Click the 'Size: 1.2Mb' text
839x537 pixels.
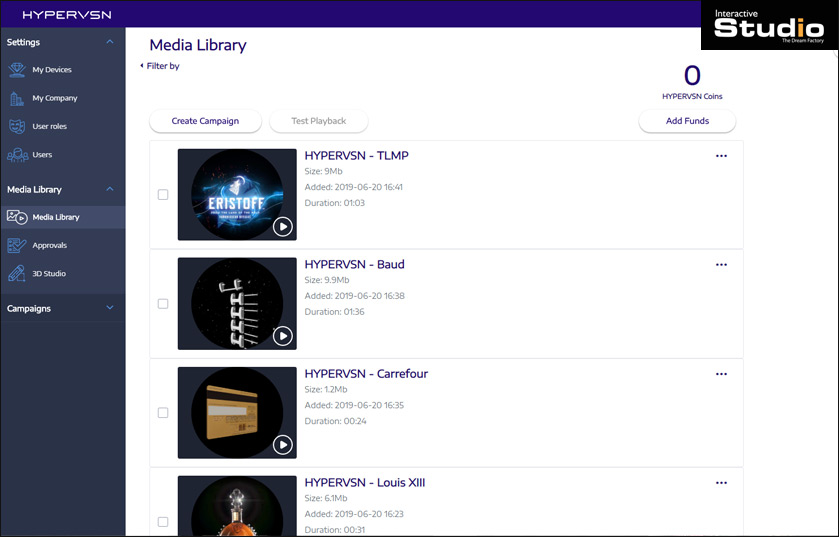click(x=326, y=389)
